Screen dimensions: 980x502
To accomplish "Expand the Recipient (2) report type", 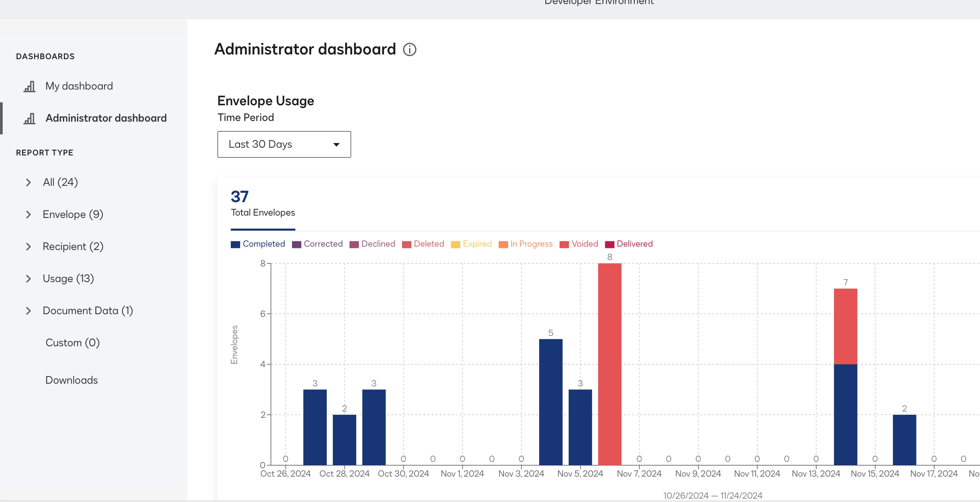I will coord(28,247).
